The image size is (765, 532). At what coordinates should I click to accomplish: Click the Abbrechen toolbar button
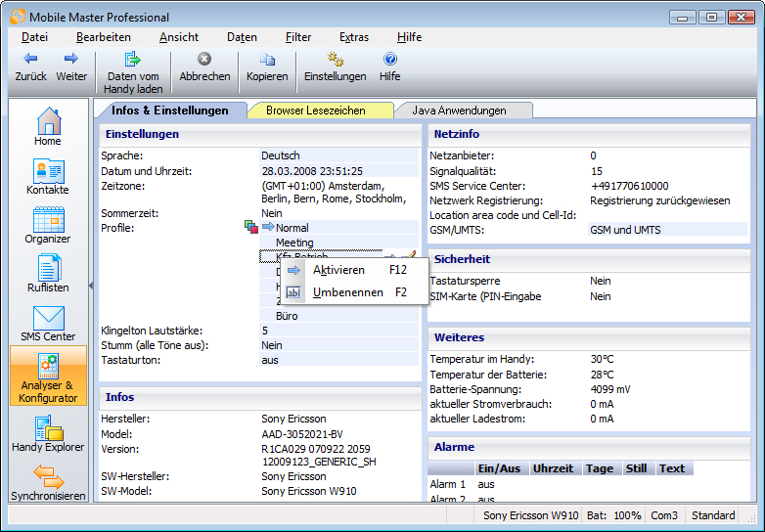(x=204, y=68)
